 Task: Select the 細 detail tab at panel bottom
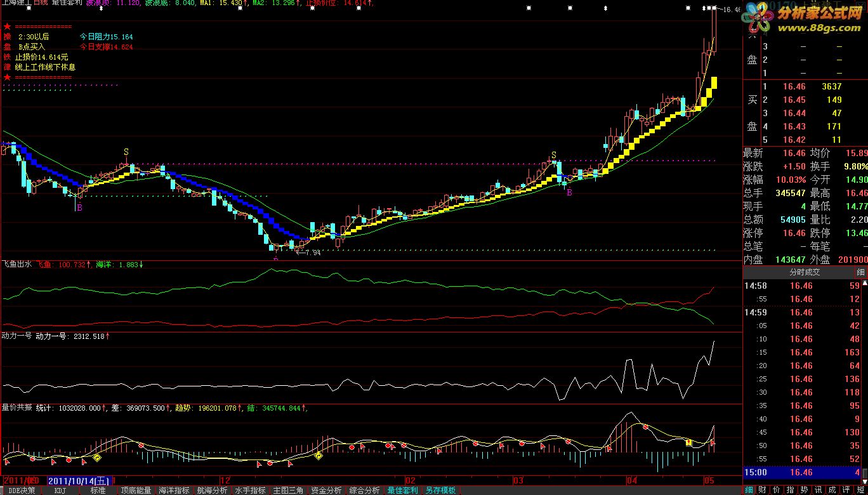point(749,490)
